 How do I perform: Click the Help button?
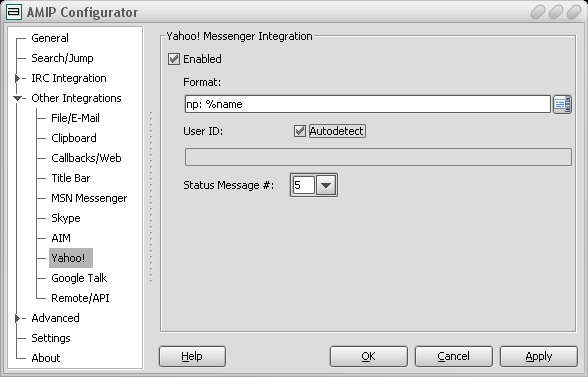[192, 356]
